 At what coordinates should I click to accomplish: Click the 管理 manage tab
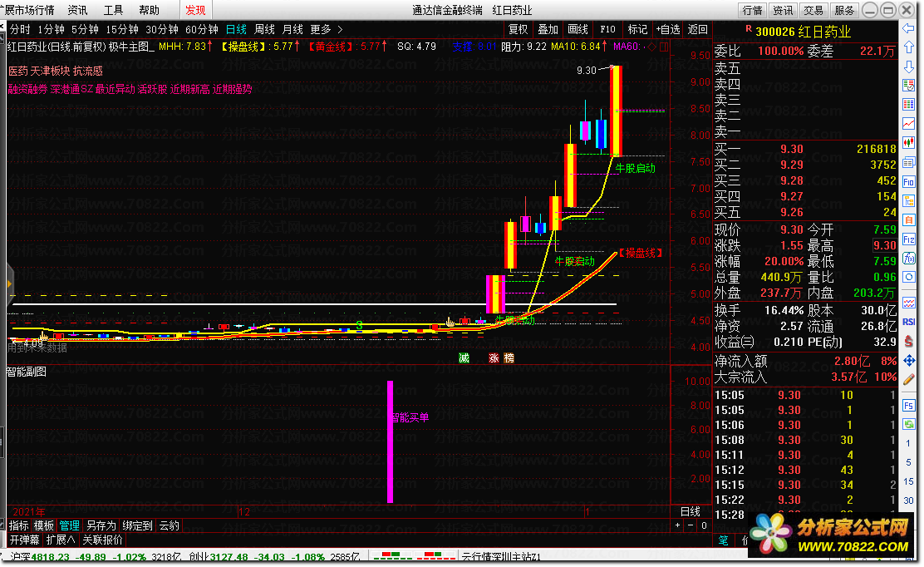click(70, 525)
